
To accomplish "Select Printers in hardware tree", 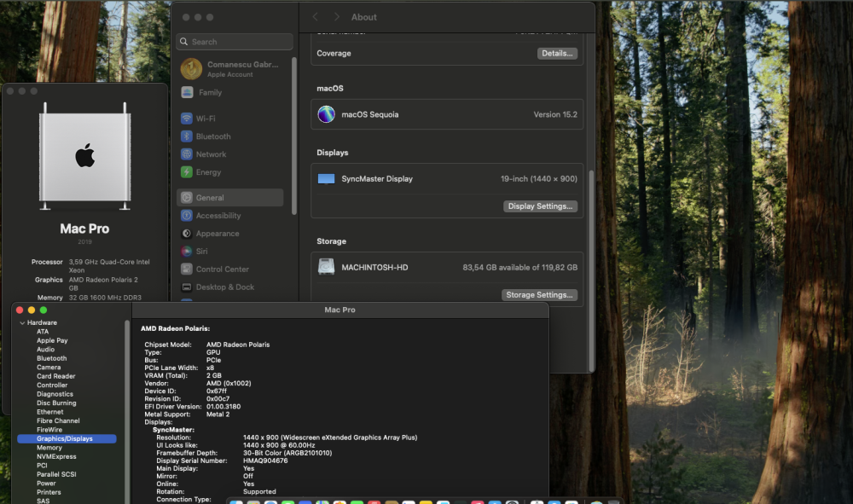I will (x=49, y=492).
